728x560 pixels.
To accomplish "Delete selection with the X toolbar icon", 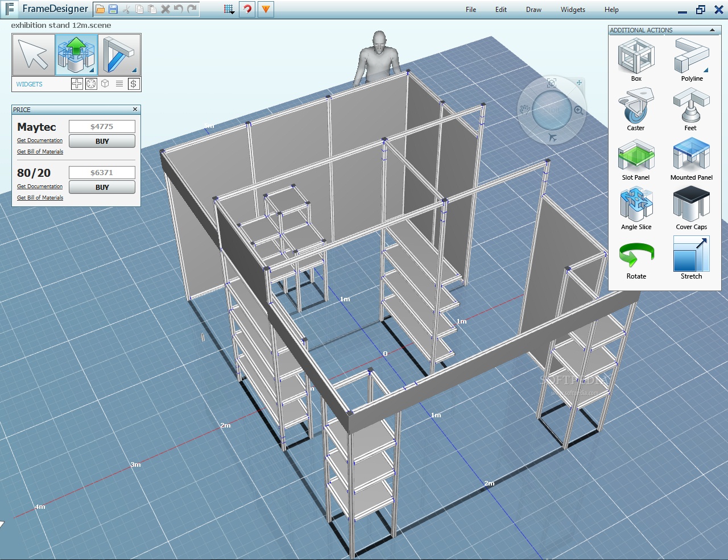I will point(165,9).
